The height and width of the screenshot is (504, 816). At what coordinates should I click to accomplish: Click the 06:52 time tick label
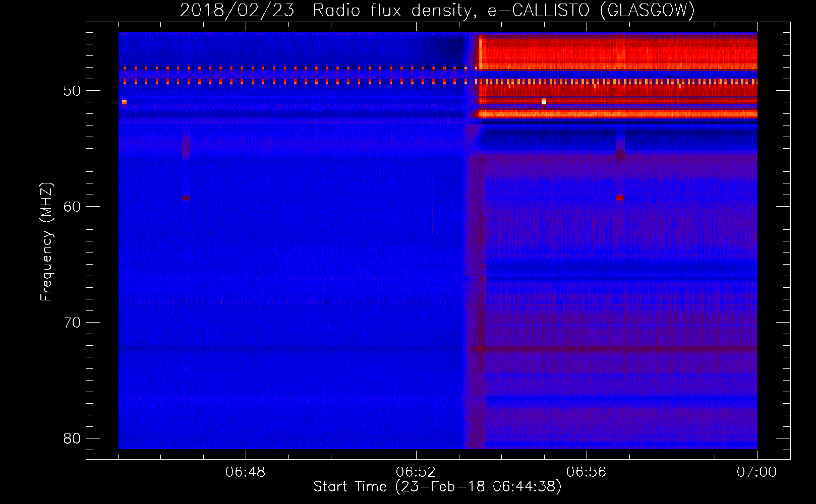(416, 472)
